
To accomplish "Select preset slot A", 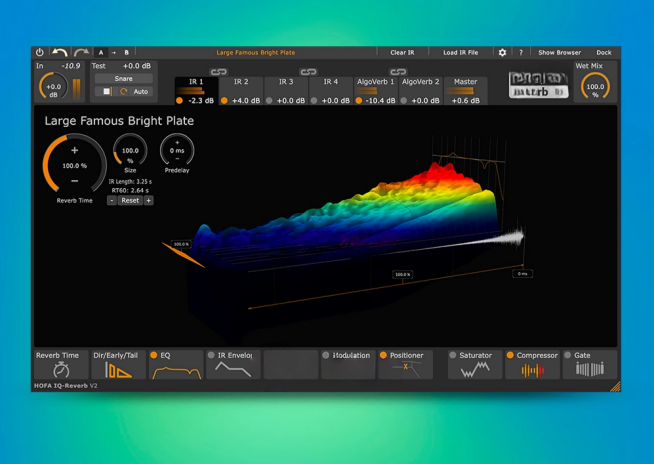I will (x=101, y=53).
